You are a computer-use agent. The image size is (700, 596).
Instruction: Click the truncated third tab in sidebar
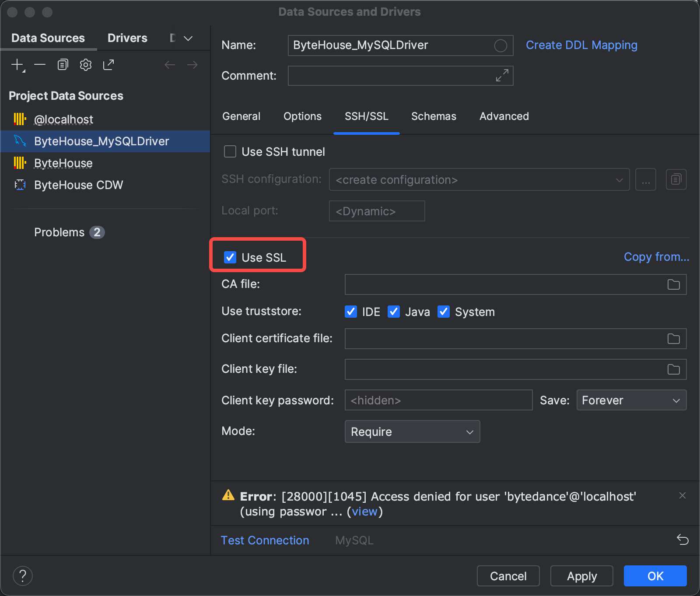tap(173, 38)
